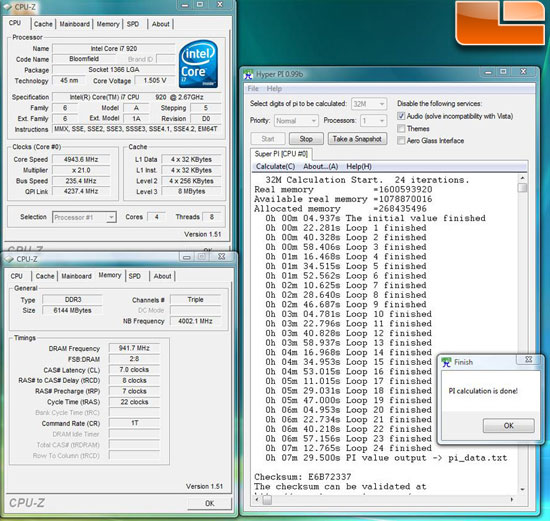Click the 'PI value output -> pi_data.txt' line
Screen dimensions: 550x521
[386, 458]
